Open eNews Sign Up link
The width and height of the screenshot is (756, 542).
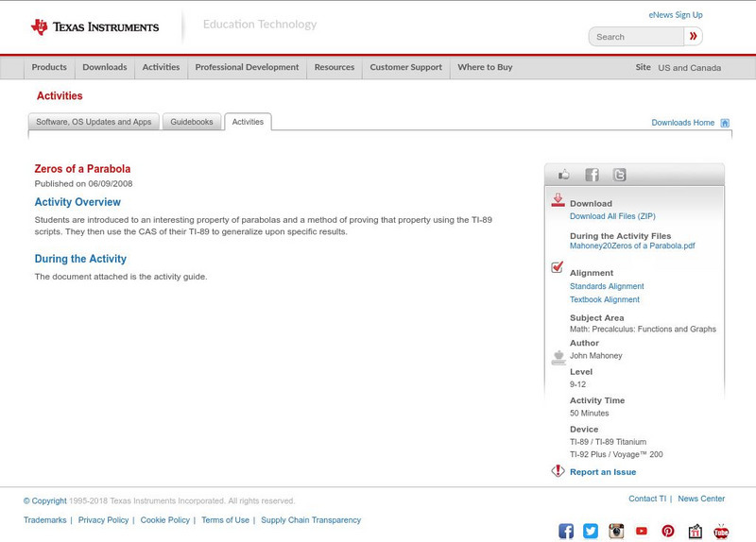click(x=676, y=15)
